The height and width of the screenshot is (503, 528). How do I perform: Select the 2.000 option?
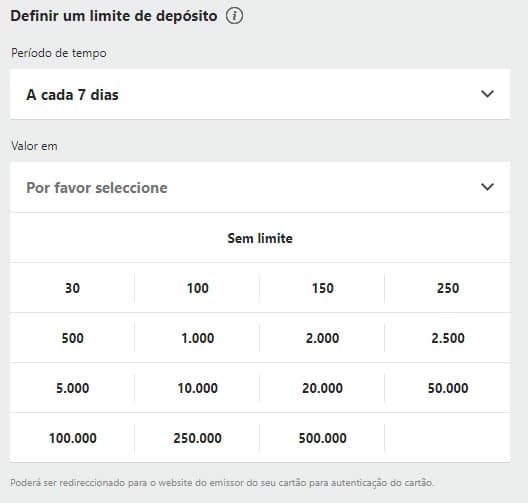click(323, 338)
